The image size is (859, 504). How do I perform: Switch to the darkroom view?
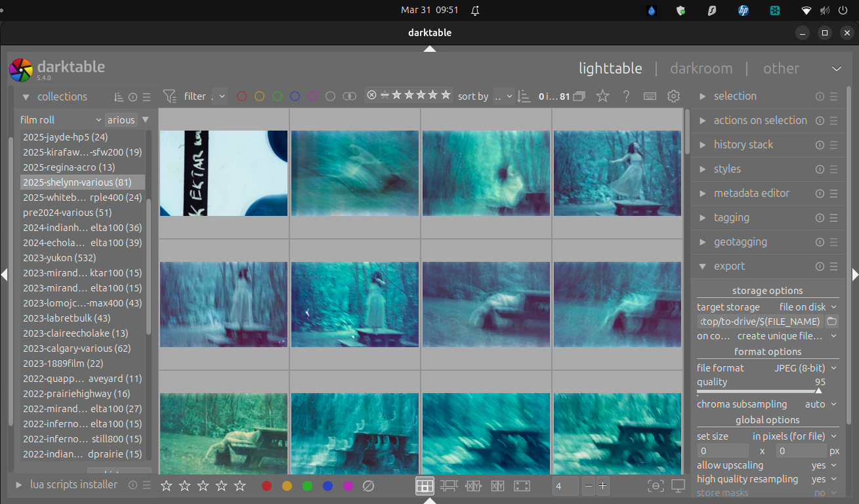(701, 68)
